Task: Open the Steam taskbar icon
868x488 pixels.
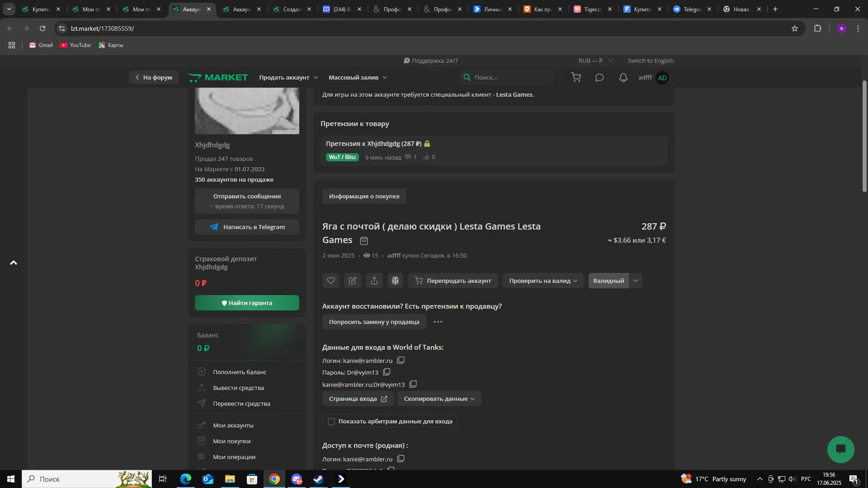Action: pos(319,479)
